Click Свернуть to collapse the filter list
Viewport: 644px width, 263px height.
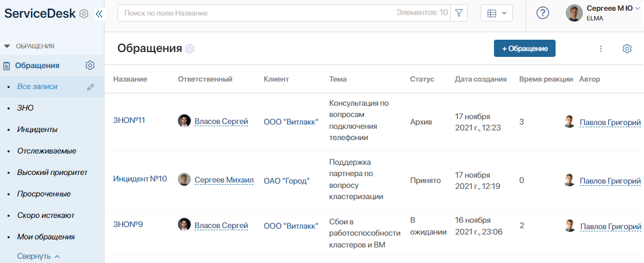click(x=38, y=256)
